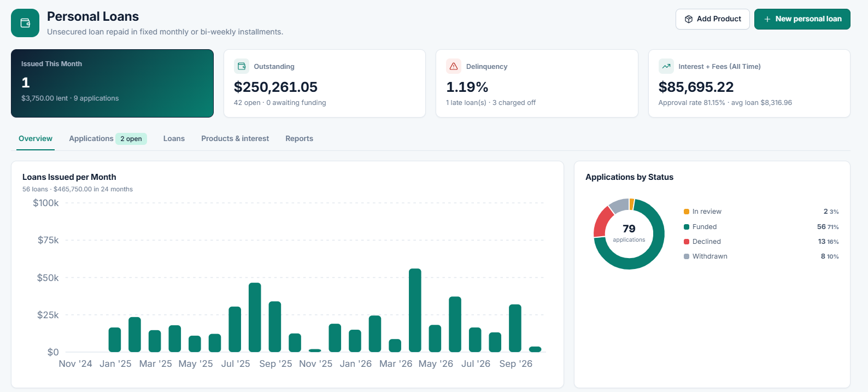Click the Nov '24 axis label

(x=75, y=364)
